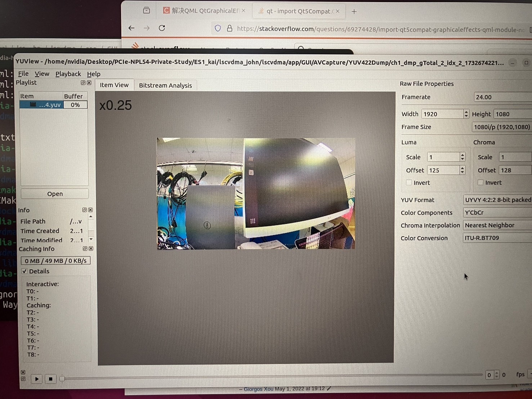
Task: Uncheck the Details checkbox
Action: [x=24, y=271]
